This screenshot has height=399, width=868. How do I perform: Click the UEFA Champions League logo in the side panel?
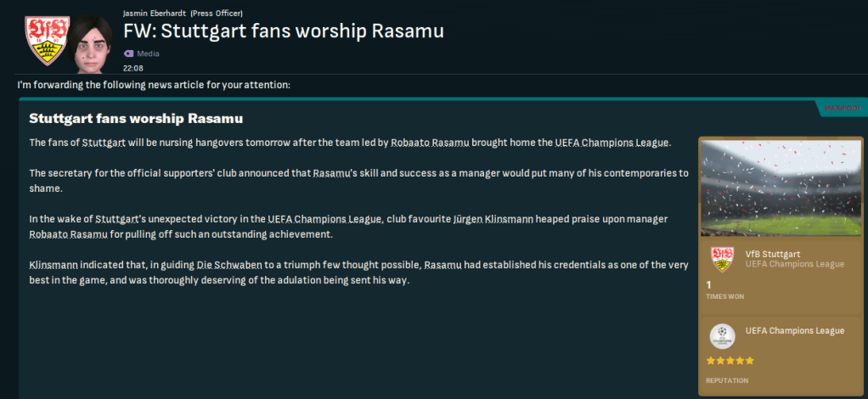[x=722, y=335]
